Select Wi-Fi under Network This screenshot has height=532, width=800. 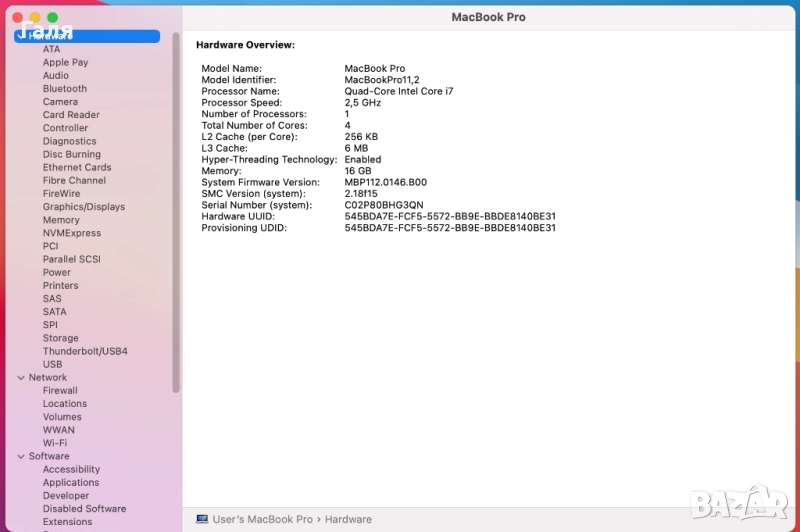point(55,443)
